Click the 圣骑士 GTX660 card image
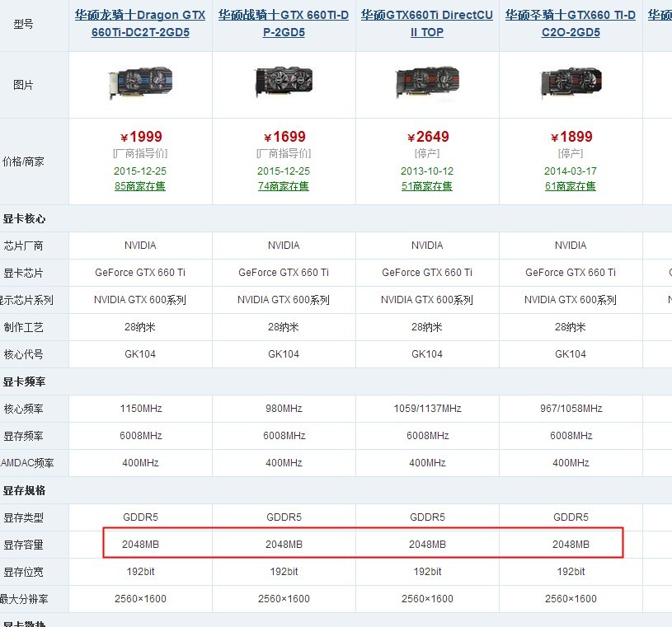Viewport: 672px width, 627px height. [571, 82]
